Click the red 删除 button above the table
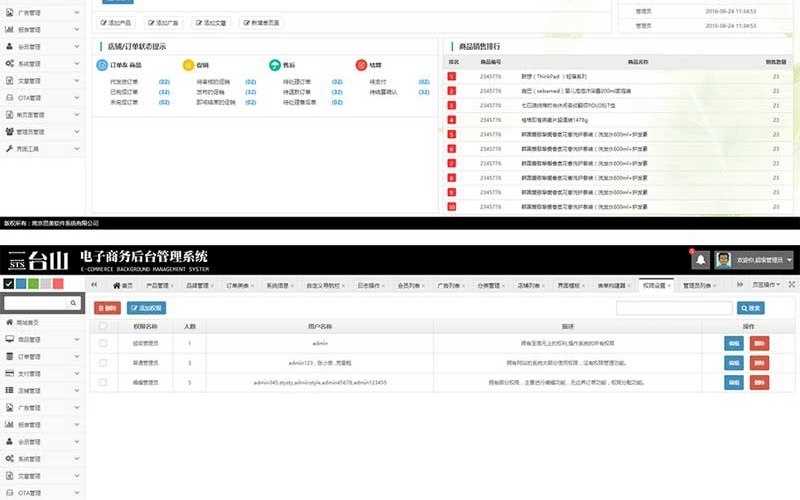Viewport: 800px width, 500px height. [x=107, y=308]
